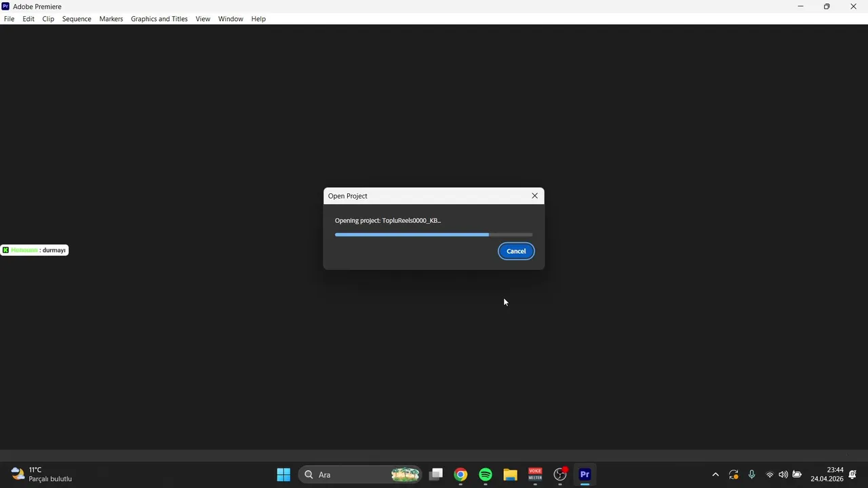Click the Open Project dialog title
The image size is (868, 488).
[x=348, y=196]
